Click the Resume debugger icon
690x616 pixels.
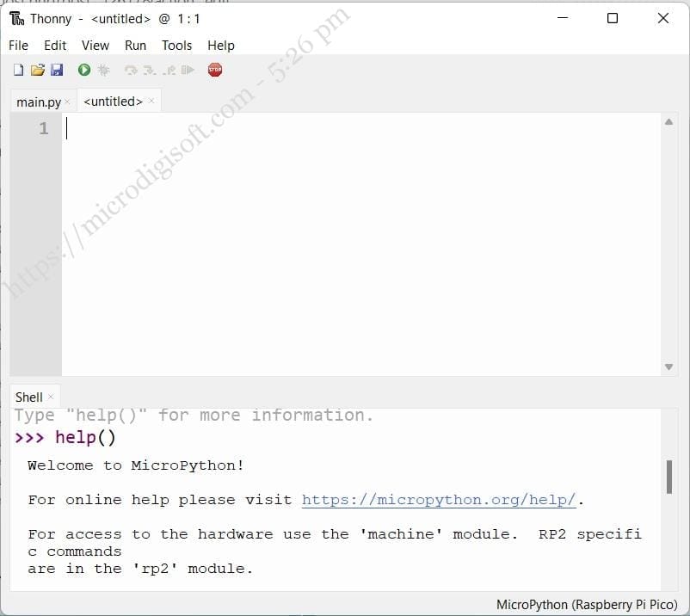point(188,70)
